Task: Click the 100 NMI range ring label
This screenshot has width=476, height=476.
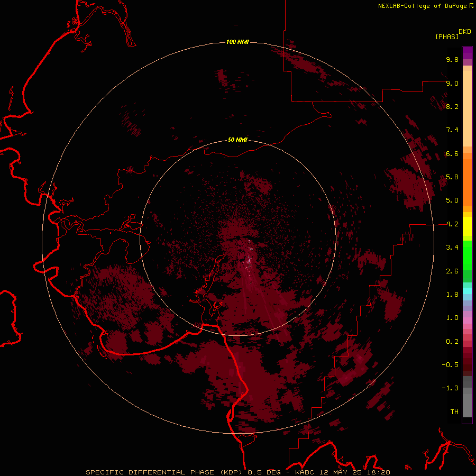Action: [237, 42]
